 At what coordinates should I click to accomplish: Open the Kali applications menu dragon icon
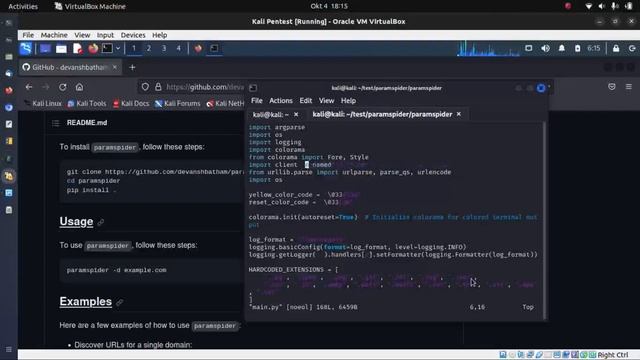(26, 49)
